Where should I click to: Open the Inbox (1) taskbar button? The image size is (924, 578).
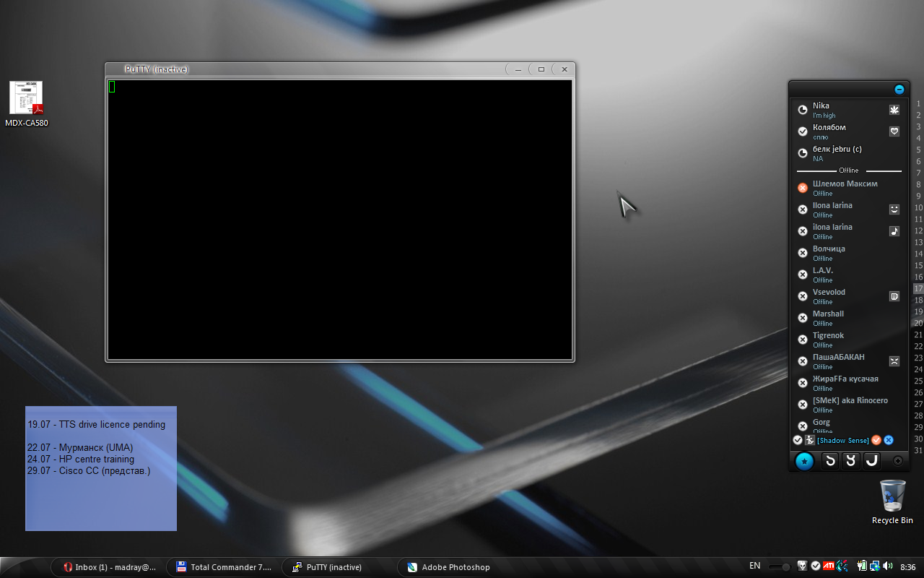pyautogui.click(x=110, y=567)
